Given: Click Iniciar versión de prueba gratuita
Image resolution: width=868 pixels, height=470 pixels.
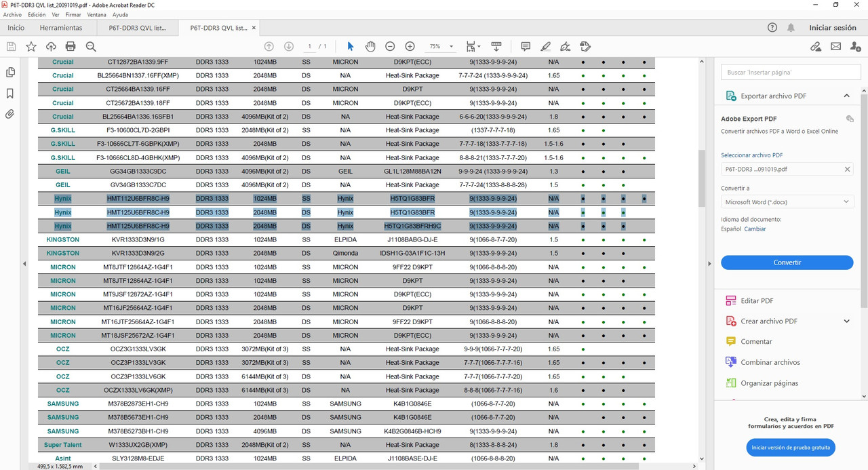Looking at the screenshot, I should 791,448.
